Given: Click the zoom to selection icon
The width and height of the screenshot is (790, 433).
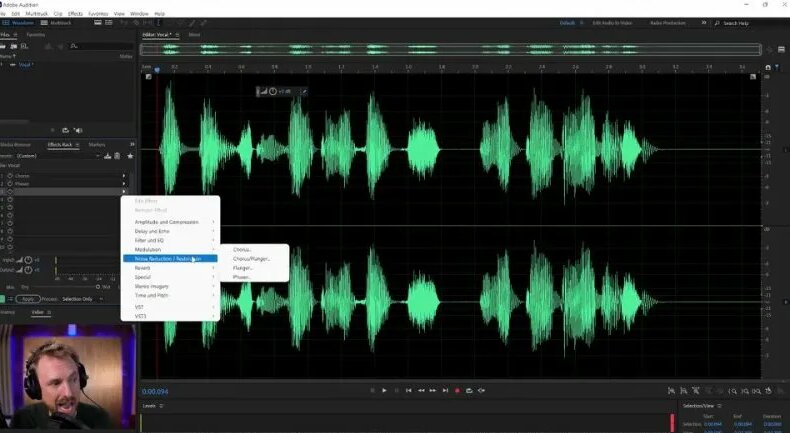Looking at the screenshot, I should [756, 391].
